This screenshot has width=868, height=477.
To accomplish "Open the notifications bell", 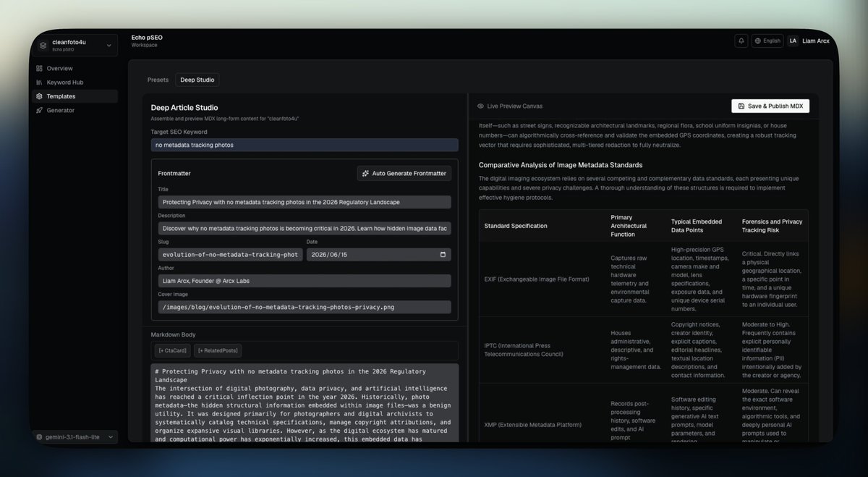I will [x=741, y=41].
